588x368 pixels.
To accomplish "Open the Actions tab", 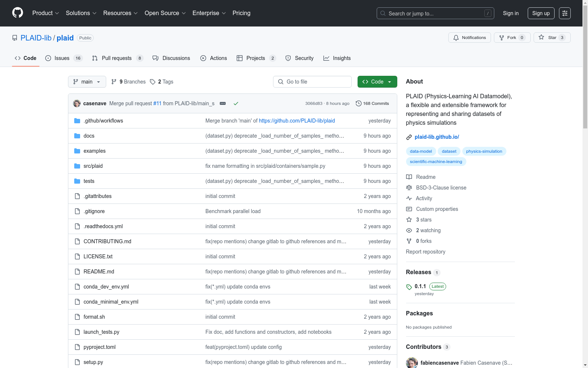I will coord(214,58).
